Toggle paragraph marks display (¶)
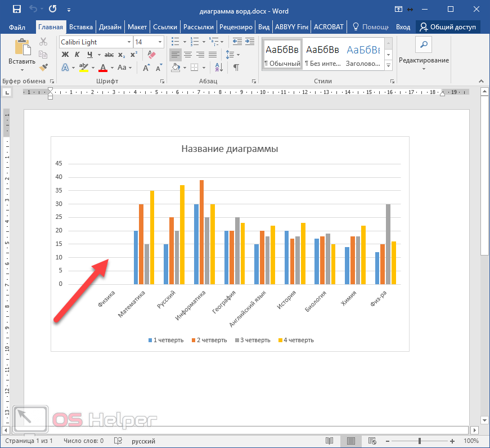This screenshot has height=448, width=490. [236, 68]
